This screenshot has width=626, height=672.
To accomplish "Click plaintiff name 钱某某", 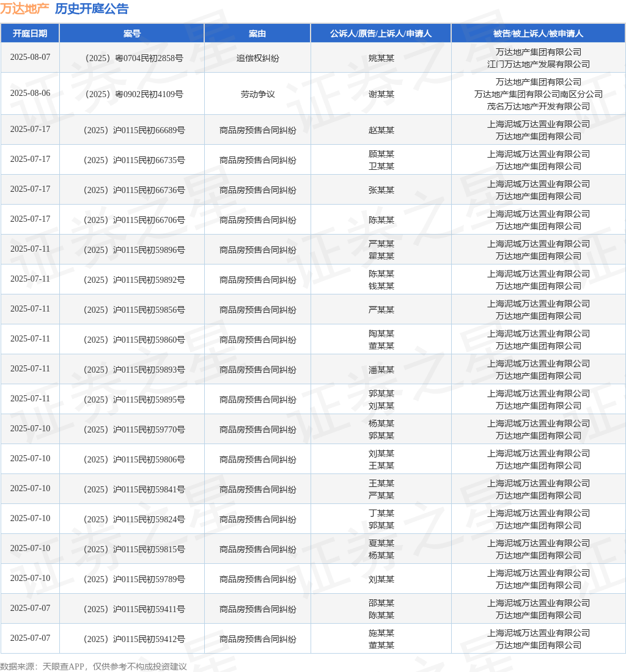I will (381, 287).
